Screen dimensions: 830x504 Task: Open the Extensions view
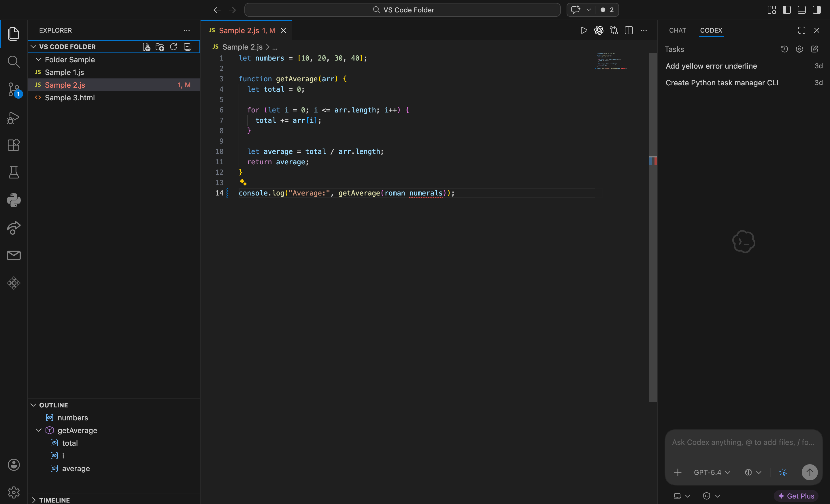click(14, 145)
